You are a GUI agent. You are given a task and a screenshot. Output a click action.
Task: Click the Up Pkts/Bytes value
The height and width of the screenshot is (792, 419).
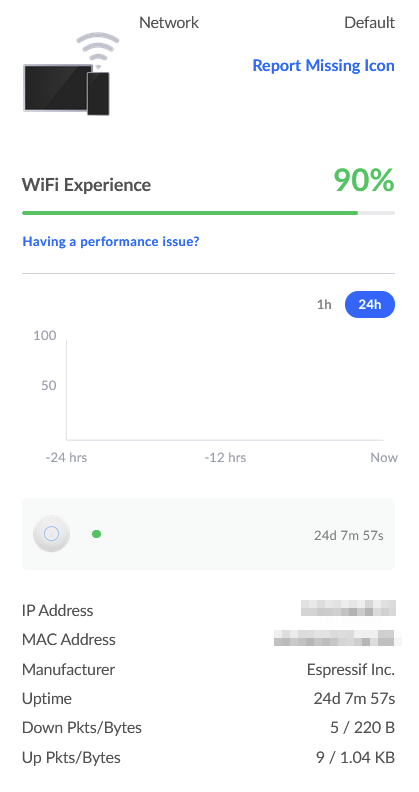click(x=355, y=758)
